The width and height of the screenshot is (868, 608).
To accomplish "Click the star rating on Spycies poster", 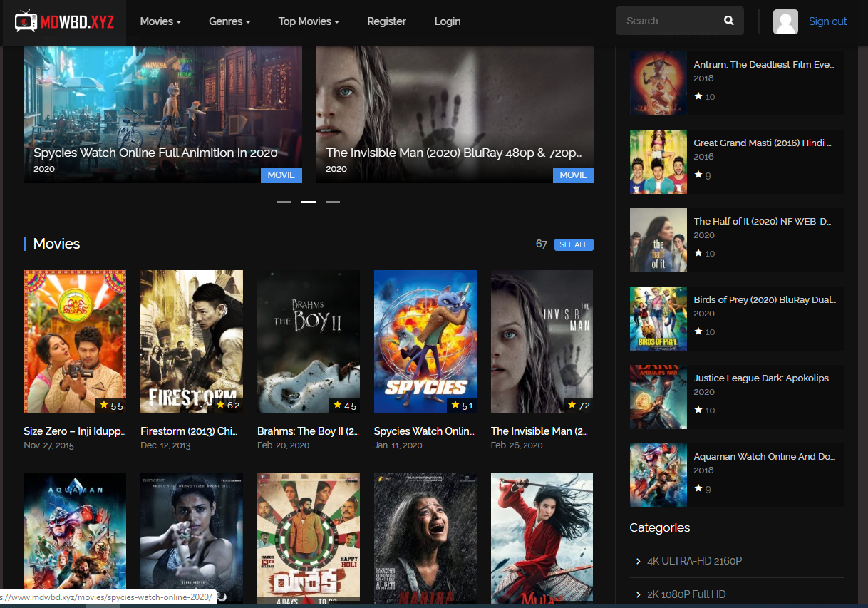I will (462, 406).
